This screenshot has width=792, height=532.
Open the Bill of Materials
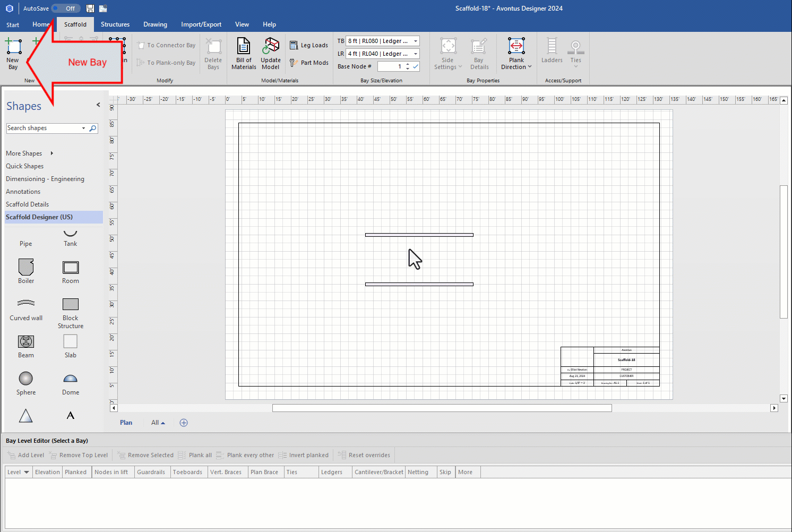244,53
